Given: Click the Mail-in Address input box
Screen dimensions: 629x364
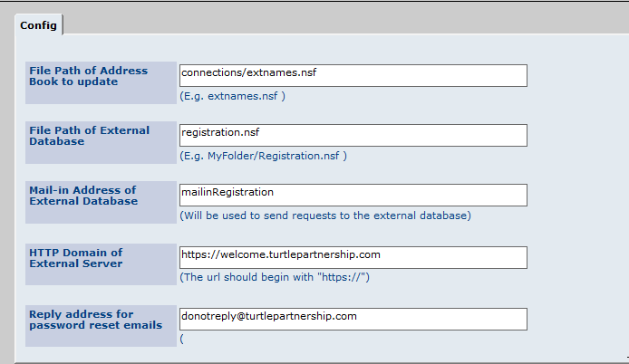Looking at the screenshot, I should tap(353, 195).
